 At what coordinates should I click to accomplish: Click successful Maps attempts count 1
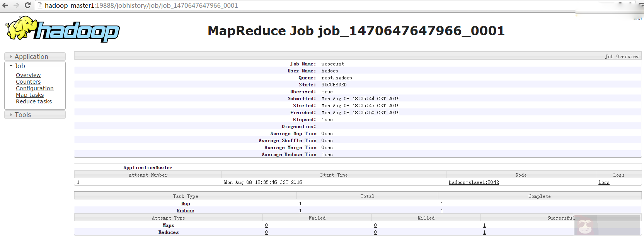[x=484, y=225]
